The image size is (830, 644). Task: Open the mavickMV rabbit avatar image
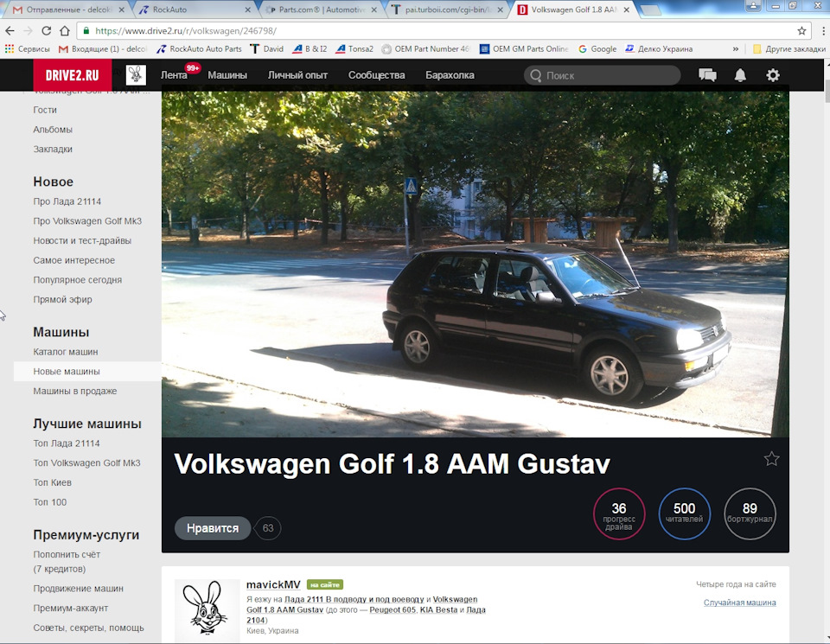point(207,609)
